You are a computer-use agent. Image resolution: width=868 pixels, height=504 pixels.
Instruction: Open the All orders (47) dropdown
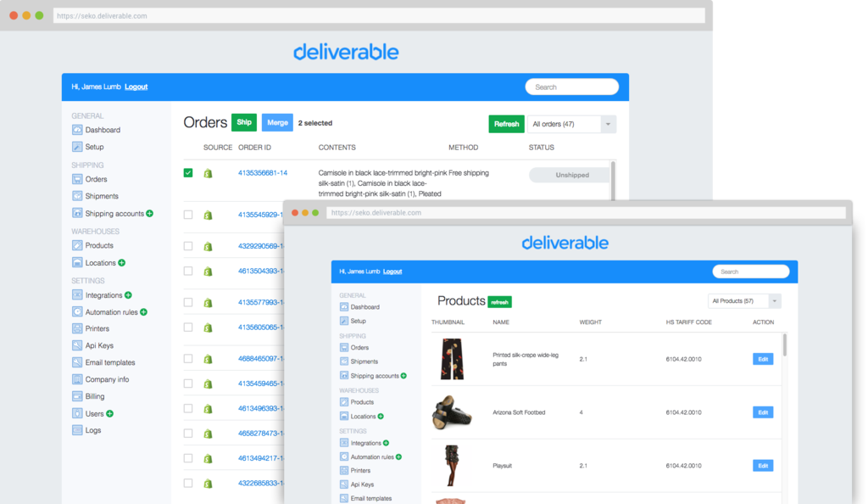(x=572, y=124)
